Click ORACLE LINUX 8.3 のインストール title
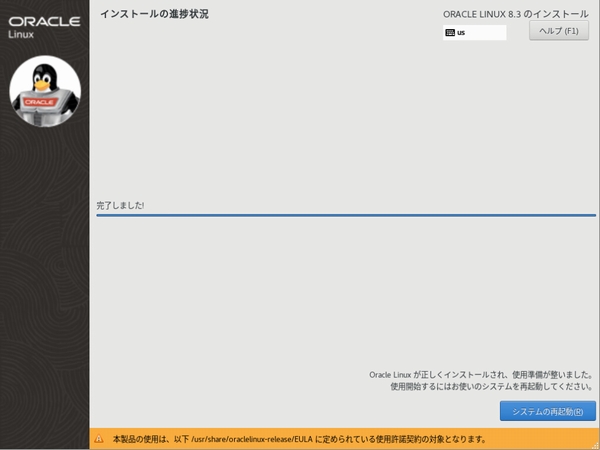600x450 pixels. tap(515, 14)
